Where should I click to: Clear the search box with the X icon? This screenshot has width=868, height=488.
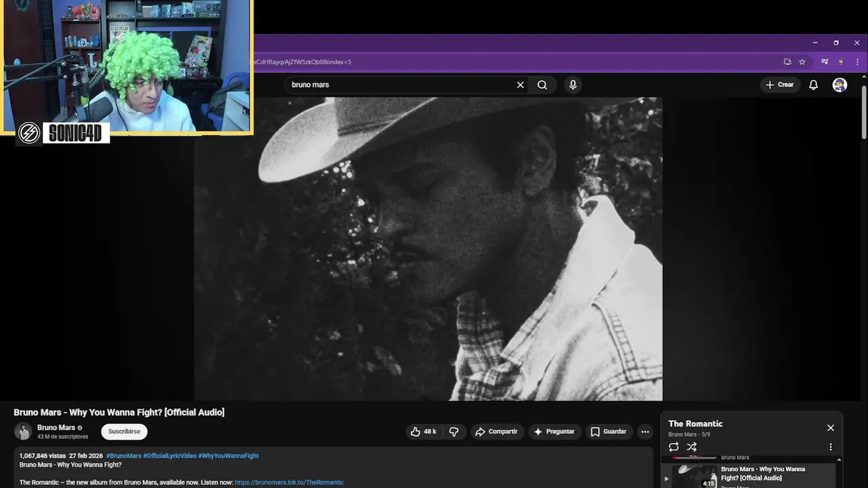point(520,85)
